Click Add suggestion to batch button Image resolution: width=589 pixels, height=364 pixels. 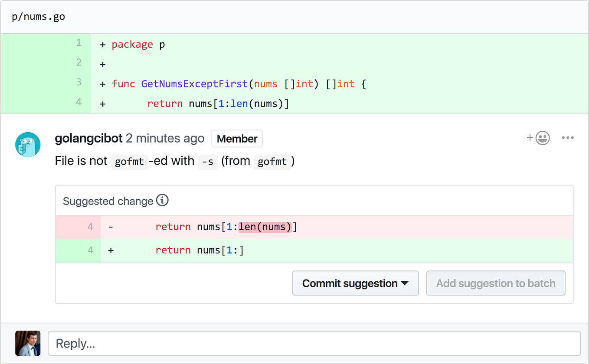pos(495,283)
